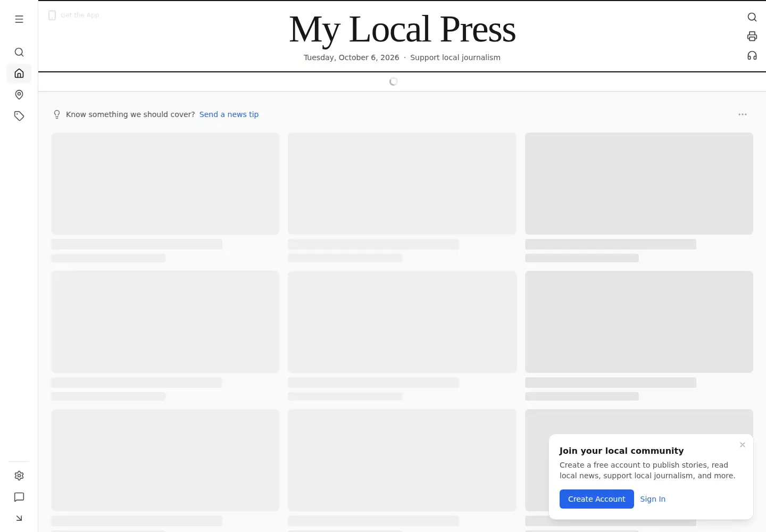Click the Join your local community heading

621,451
